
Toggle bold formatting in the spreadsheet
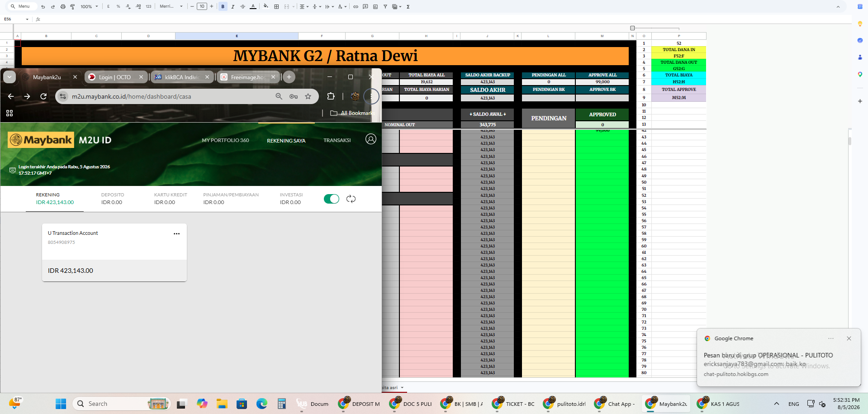coord(223,7)
